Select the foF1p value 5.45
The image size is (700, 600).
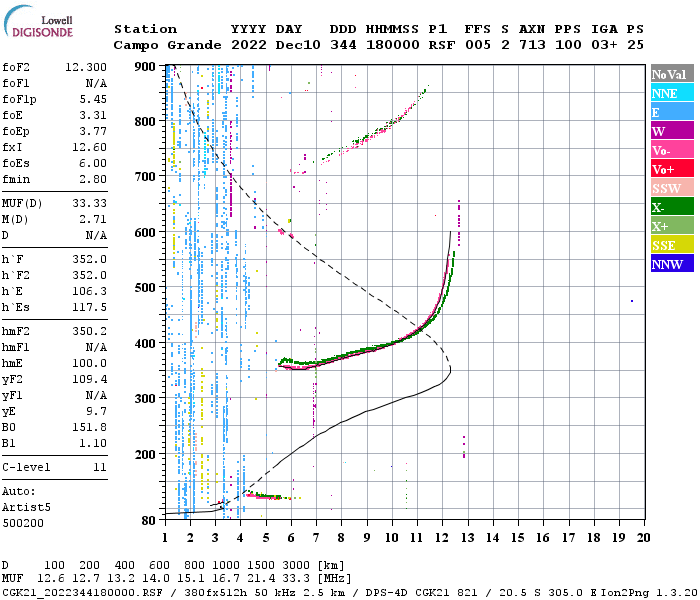(93, 100)
